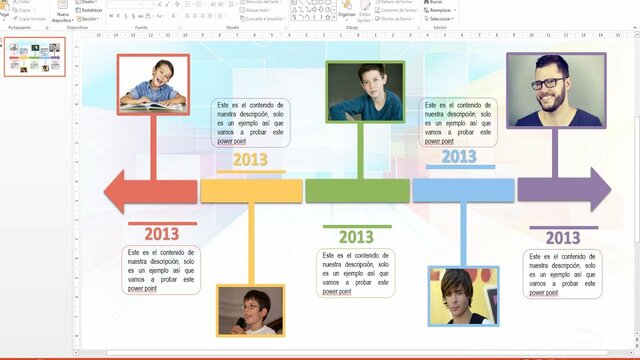Open Dirección del texto dropdown
Image resolution: width=640 pixels, height=360 pixels.
260,2
